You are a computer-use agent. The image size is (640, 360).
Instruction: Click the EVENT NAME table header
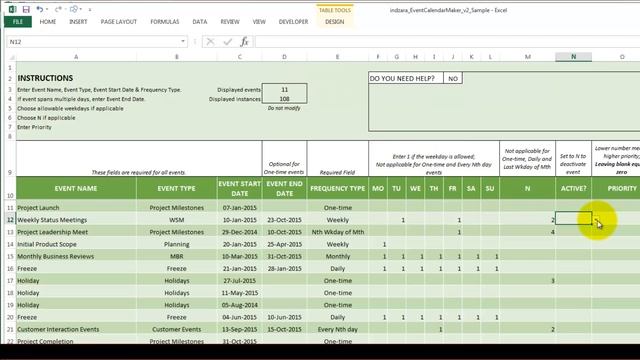click(x=76, y=188)
